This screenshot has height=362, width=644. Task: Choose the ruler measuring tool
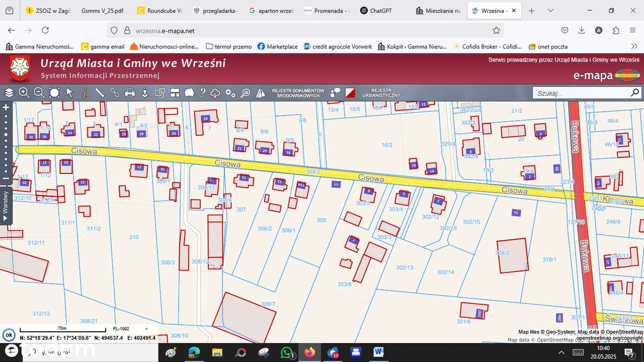(x=100, y=93)
